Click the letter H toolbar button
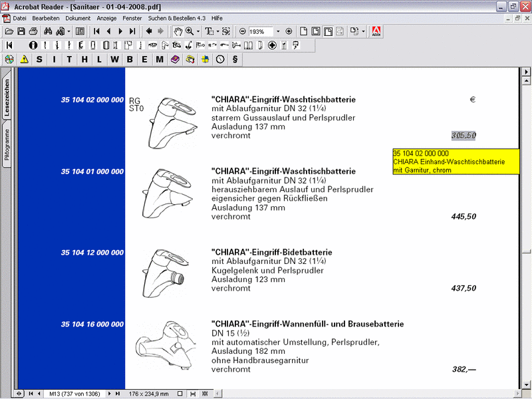Image resolution: width=532 pixels, height=399 pixels. 84,59
